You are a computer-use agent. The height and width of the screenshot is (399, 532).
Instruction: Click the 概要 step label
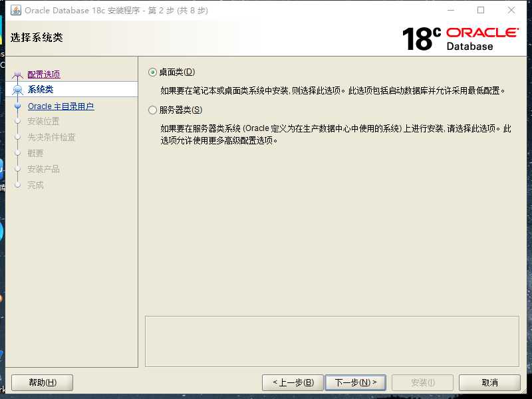point(35,154)
